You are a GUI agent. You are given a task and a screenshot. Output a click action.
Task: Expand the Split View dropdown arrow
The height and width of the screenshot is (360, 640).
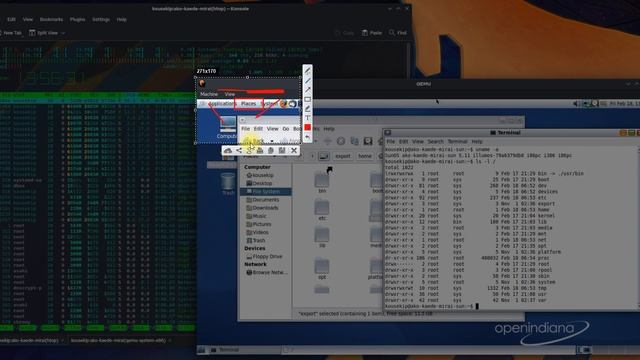(x=63, y=33)
